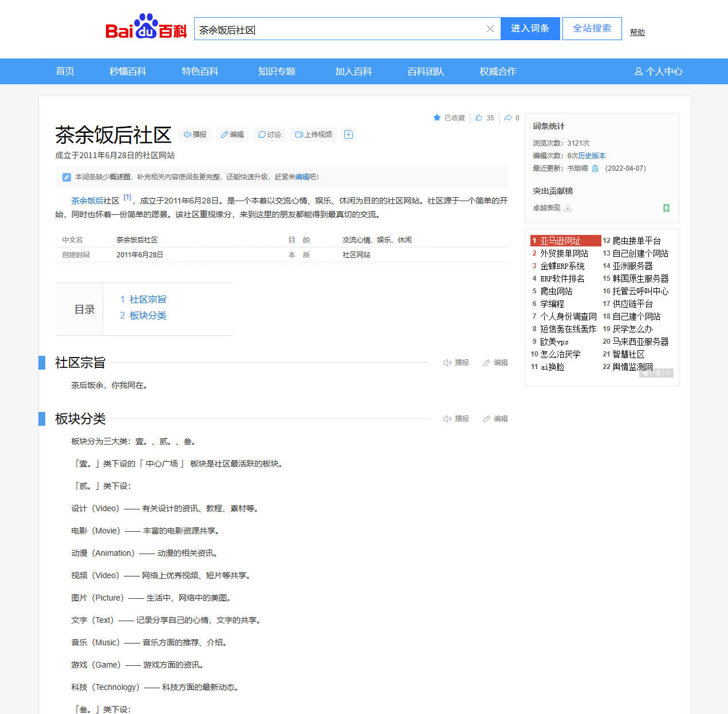Screen dimensions: 728x714
Task: Click the 学编程 ad link
Action: tap(552, 304)
